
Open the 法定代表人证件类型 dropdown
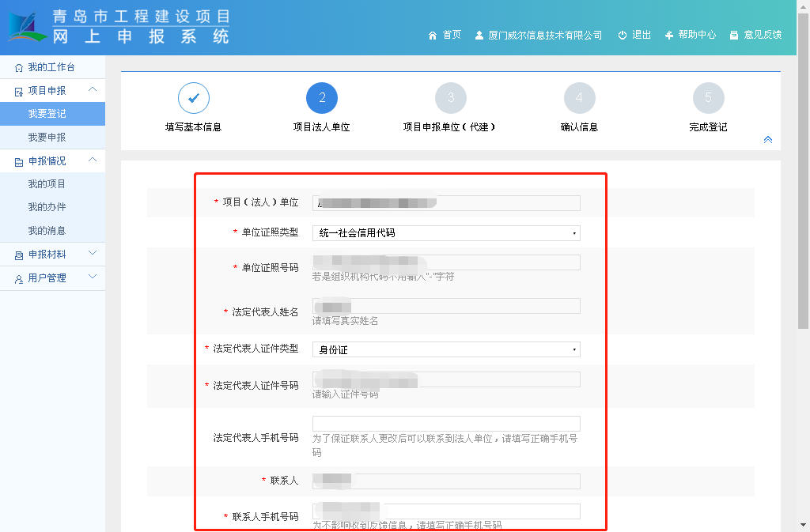pos(446,349)
